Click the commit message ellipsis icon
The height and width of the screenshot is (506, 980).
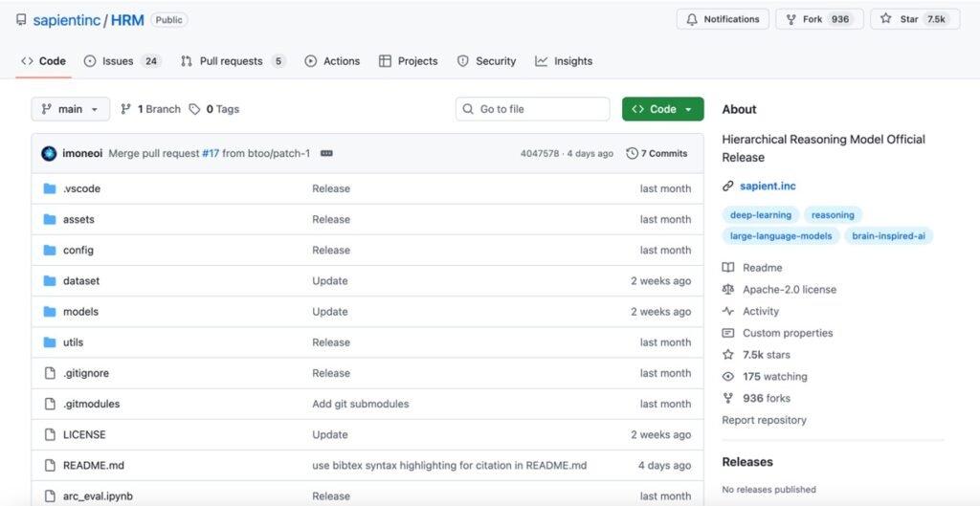click(x=326, y=153)
